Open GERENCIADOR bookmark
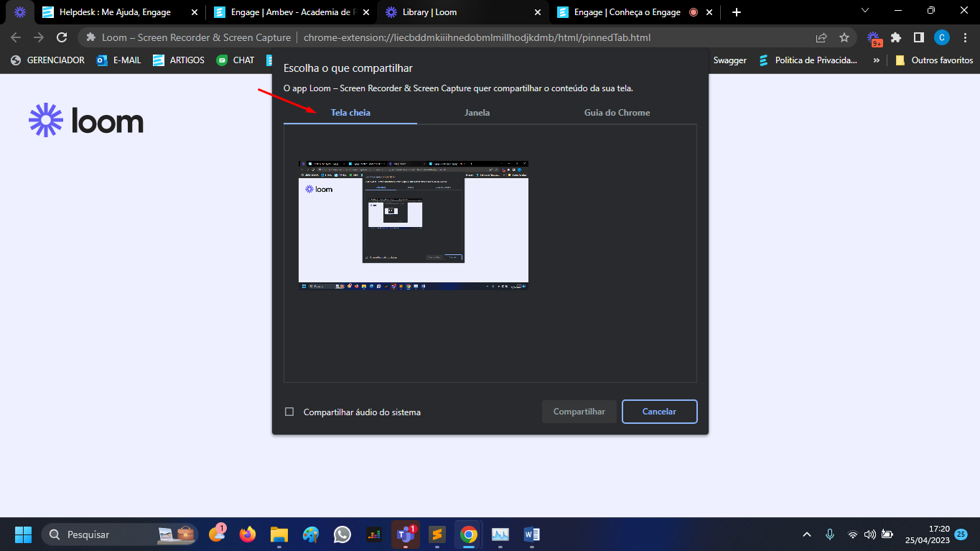The height and width of the screenshot is (551, 980). coord(47,60)
